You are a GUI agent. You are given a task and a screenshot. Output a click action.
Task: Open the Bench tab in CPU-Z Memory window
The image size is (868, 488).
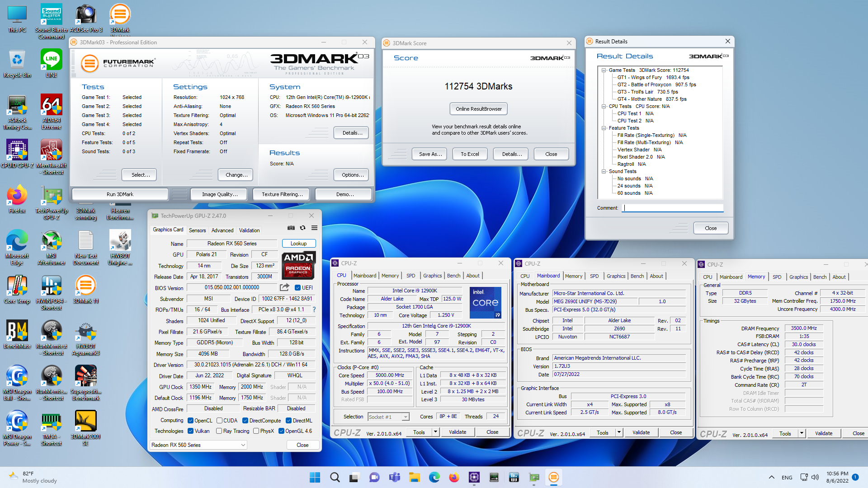pos(820,277)
